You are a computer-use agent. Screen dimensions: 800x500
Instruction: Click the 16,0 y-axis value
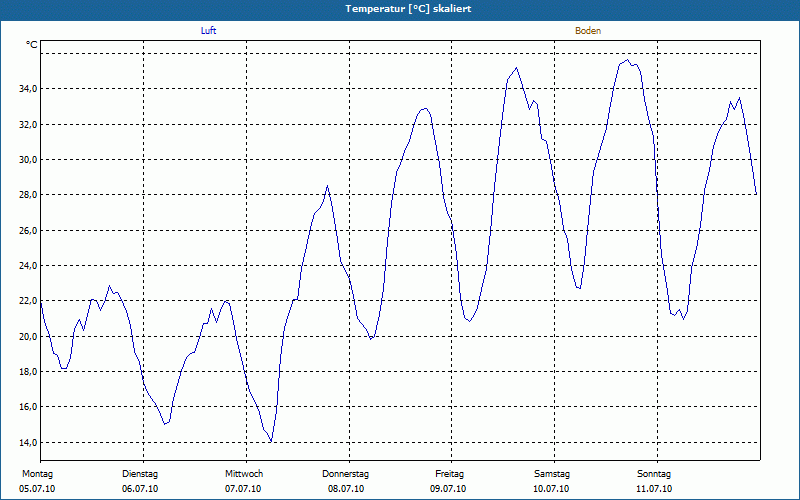pyautogui.click(x=28, y=407)
